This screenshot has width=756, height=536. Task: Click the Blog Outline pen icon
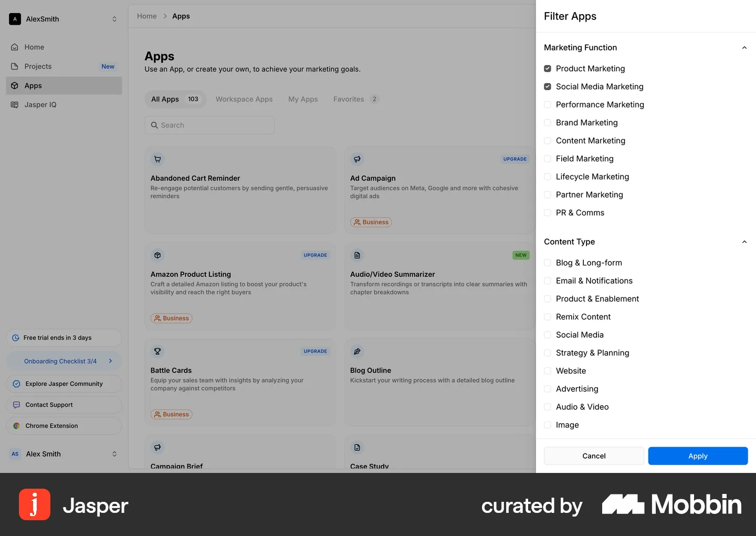tap(357, 352)
